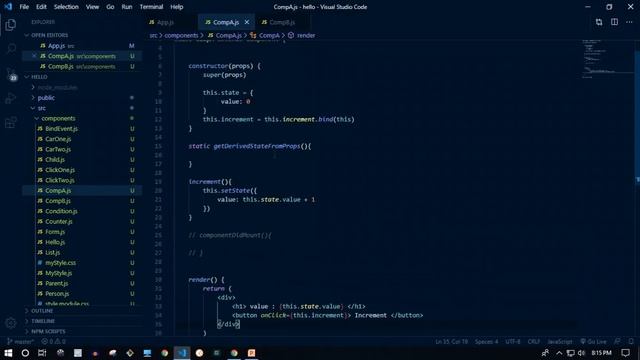
Task: Open editor More Actions ellipsis
Action: (x=629, y=22)
